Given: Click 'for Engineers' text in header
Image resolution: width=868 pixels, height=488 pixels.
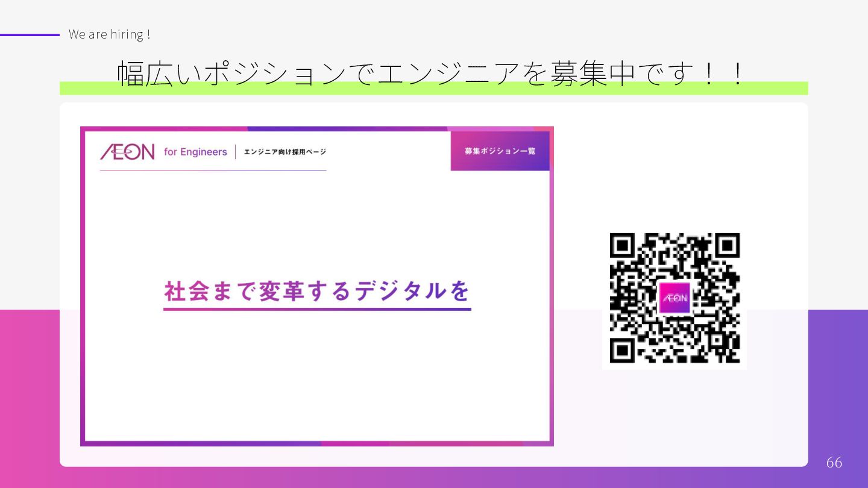Looking at the screenshot, I should tap(195, 152).
